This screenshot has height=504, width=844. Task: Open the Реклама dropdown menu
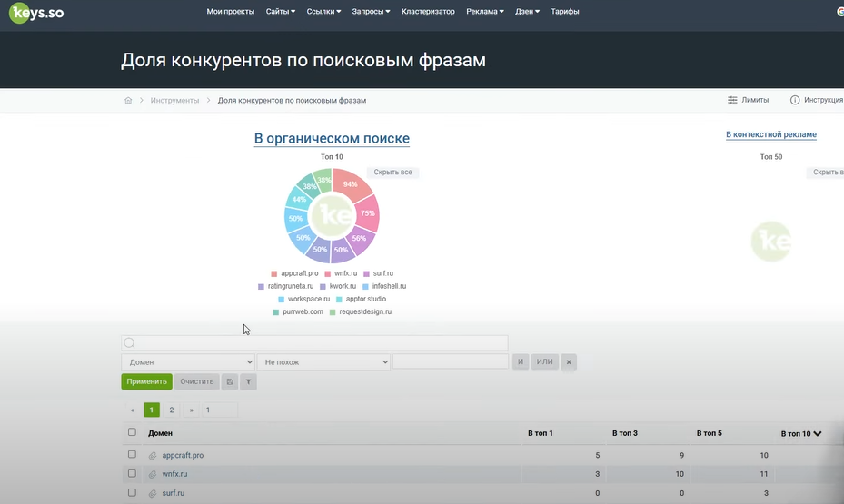click(485, 11)
